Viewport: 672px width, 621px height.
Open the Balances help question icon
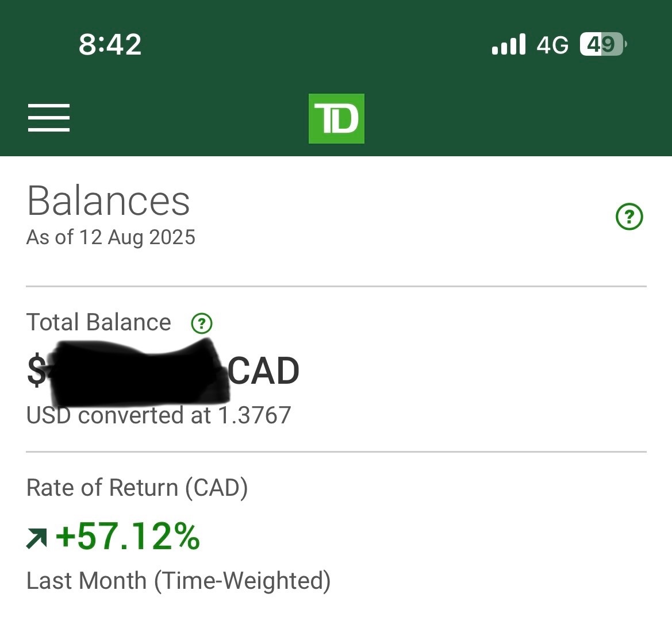[x=629, y=217]
